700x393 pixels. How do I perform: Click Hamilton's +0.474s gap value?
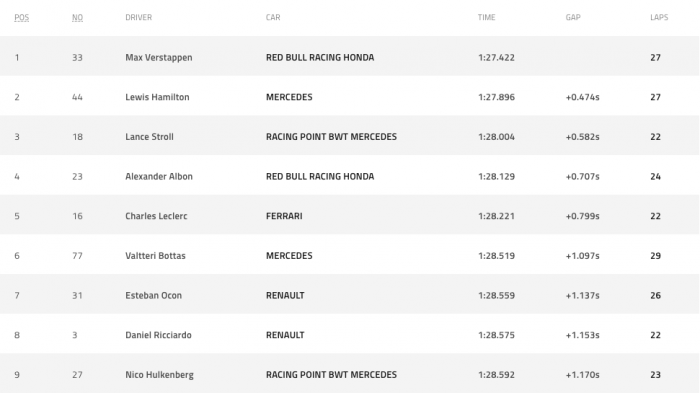583,97
